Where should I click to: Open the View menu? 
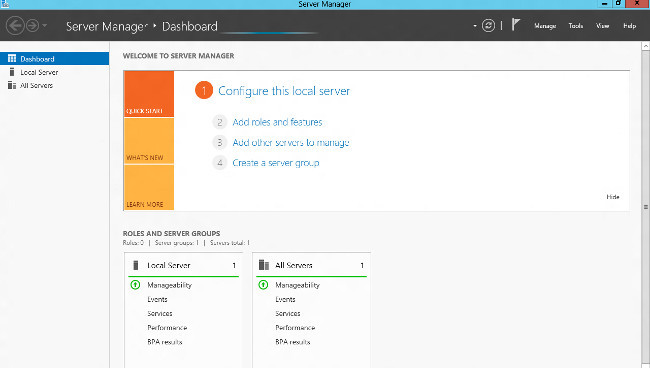[x=603, y=26]
